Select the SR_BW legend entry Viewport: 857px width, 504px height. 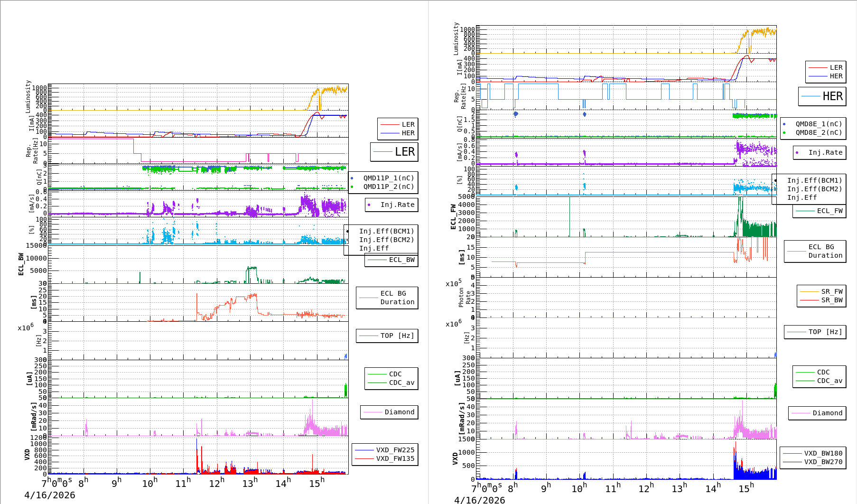pyautogui.click(x=832, y=300)
